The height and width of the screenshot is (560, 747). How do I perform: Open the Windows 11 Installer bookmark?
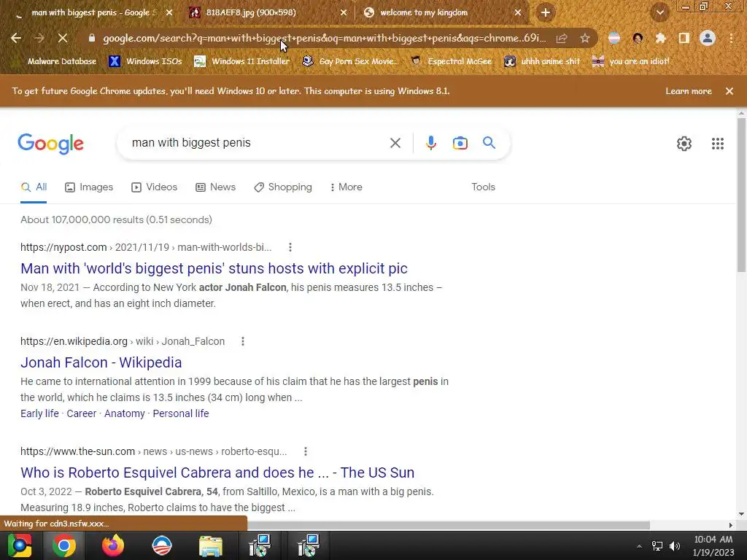point(242,61)
